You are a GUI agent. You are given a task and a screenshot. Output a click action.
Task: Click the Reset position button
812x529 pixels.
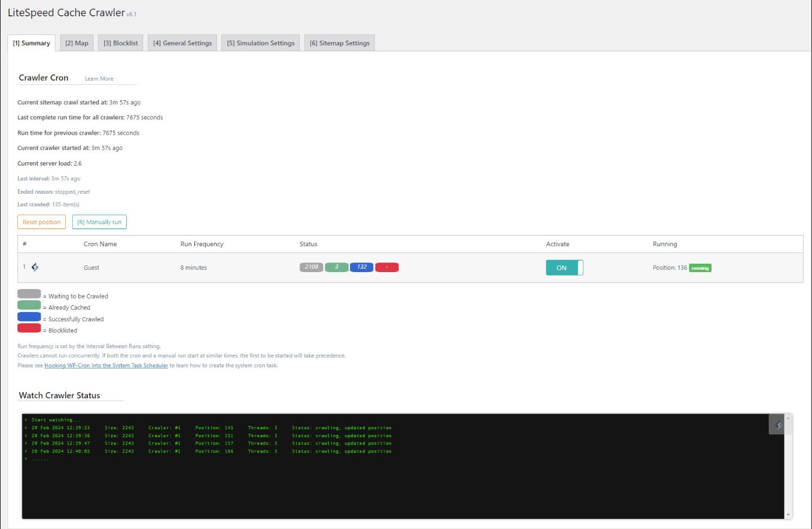pos(42,222)
